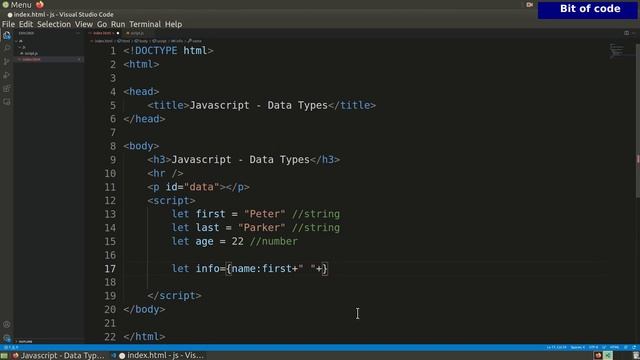Click the LF end-of-line status item

[x=604, y=347]
